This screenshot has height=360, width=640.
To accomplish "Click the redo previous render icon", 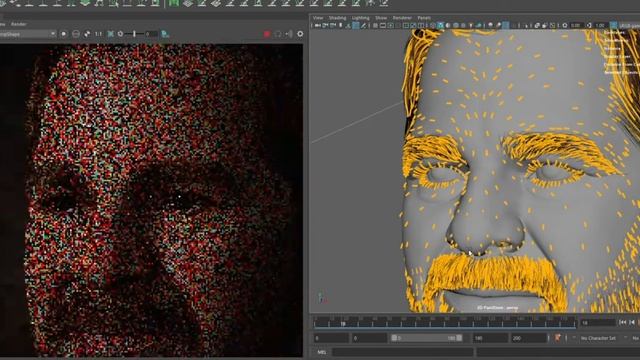I will click(x=64, y=34).
